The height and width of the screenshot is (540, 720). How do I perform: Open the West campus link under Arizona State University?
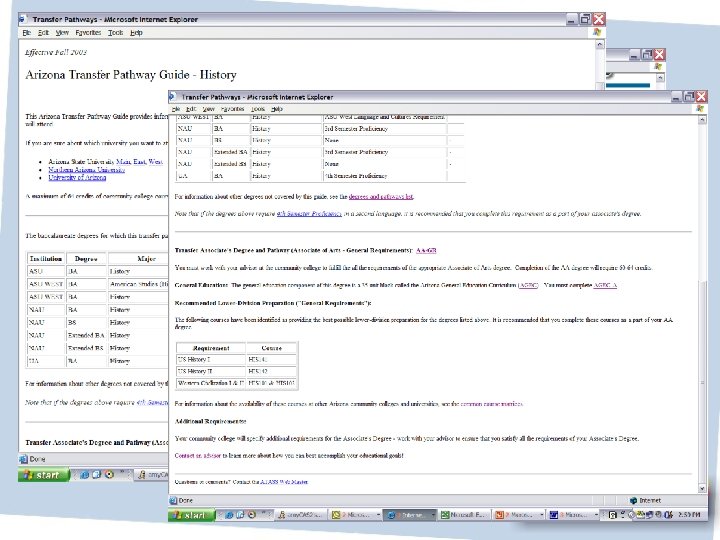coord(155,162)
